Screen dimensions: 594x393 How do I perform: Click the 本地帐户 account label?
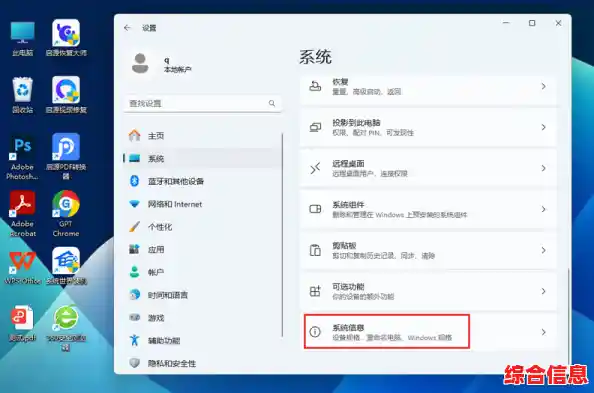(178, 69)
